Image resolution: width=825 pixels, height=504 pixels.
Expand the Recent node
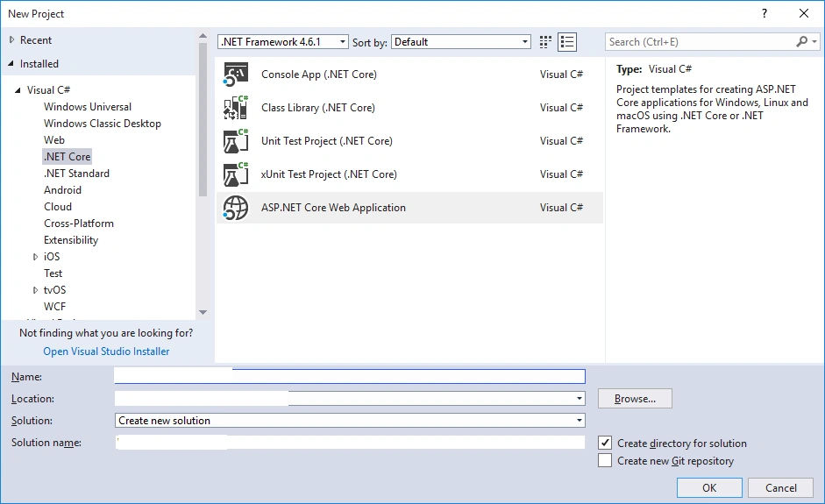(11, 39)
